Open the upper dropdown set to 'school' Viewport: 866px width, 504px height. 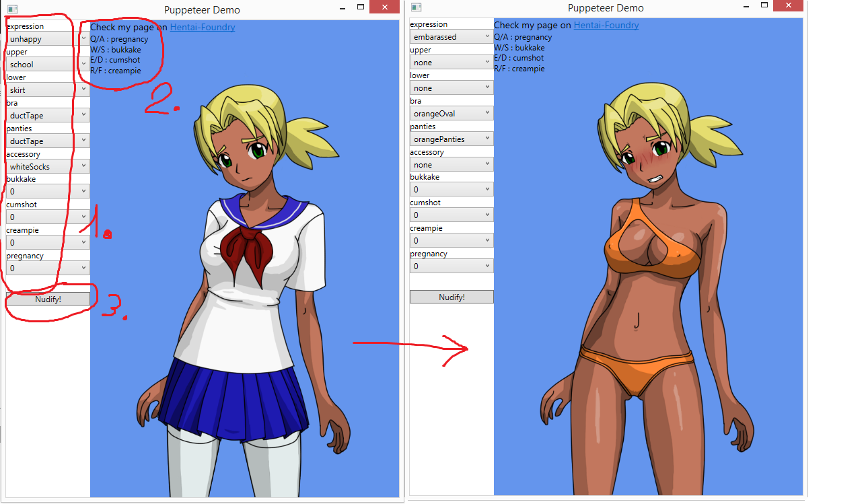tap(48, 65)
